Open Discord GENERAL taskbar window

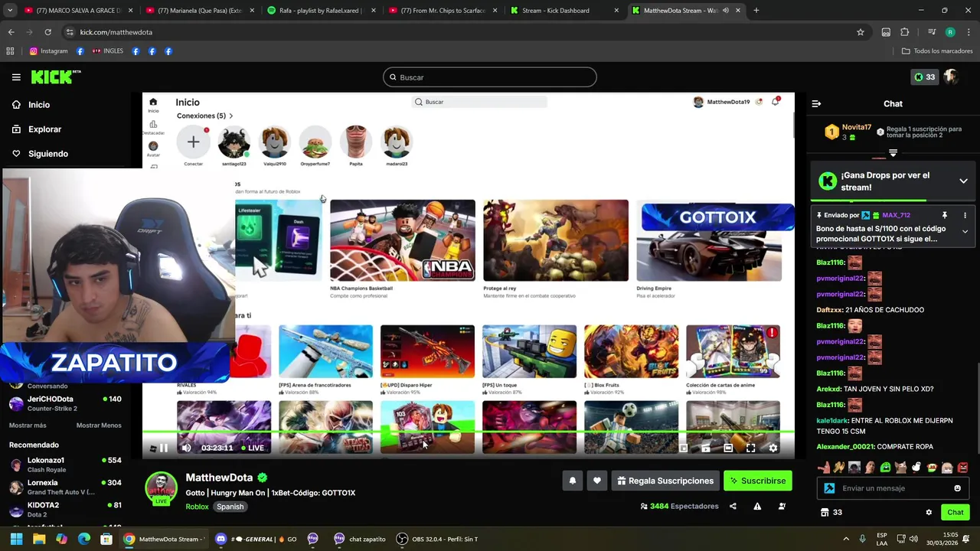tap(256, 539)
